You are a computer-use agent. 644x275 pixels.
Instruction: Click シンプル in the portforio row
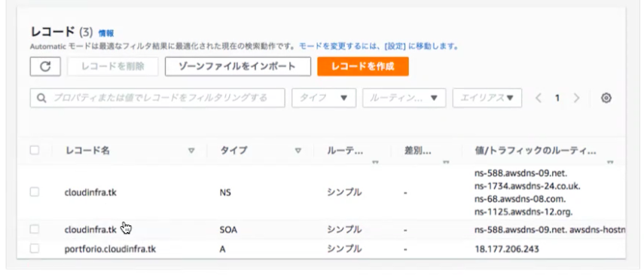click(x=344, y=249)
